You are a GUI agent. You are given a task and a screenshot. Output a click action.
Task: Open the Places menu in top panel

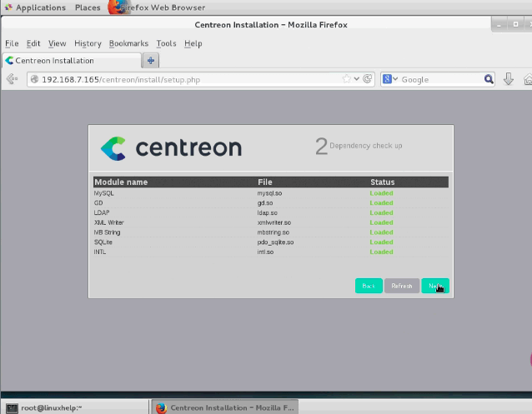(x=88, y=7)
